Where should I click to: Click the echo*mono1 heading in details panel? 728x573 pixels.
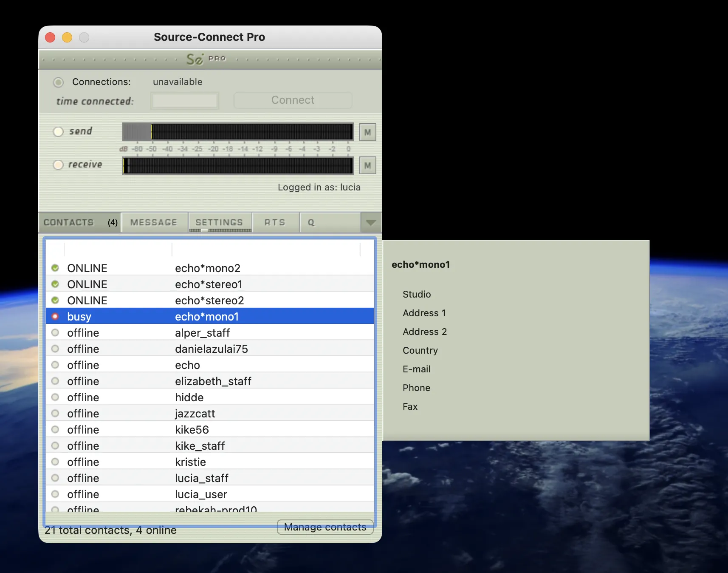[420, 264]
